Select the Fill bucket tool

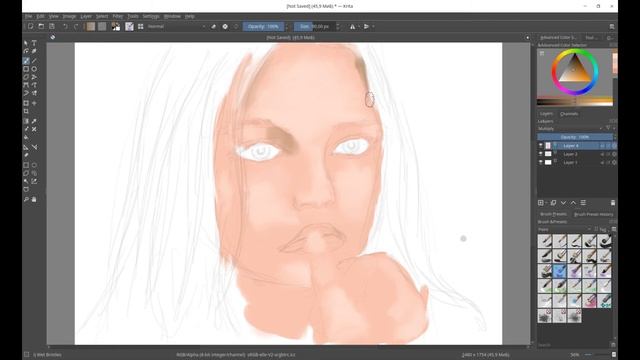click(x=26, y=138)
